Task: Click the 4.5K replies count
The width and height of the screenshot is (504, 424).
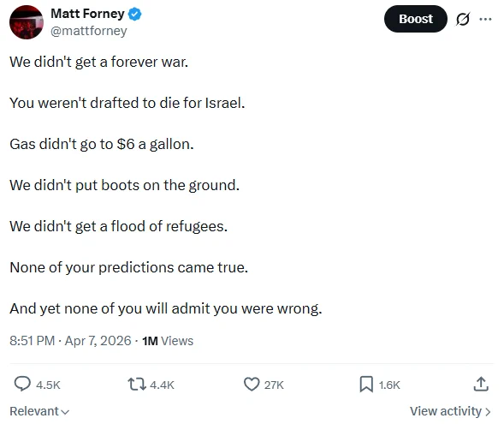Action: [48, 385]
